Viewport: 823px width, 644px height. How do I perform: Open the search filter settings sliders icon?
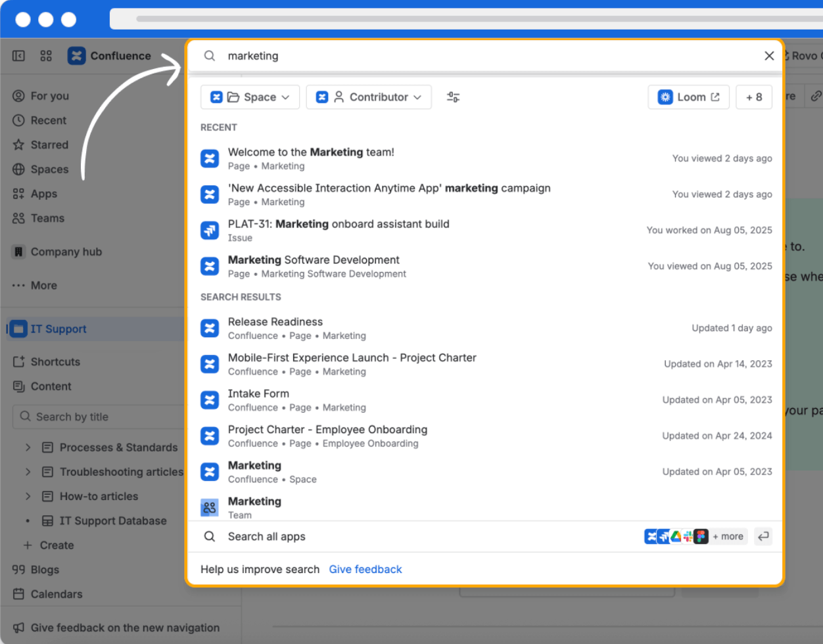click(x=453, y=97)
